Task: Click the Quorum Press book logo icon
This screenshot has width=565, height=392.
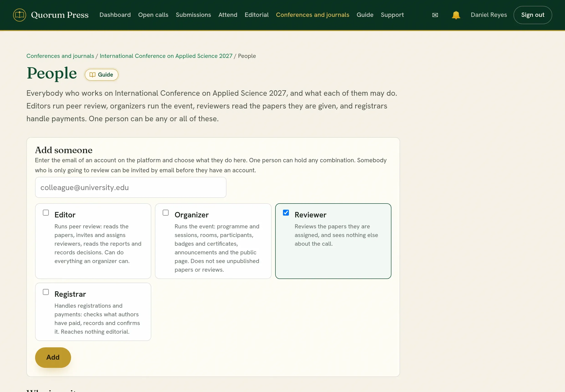Action: tap(19, 15)
